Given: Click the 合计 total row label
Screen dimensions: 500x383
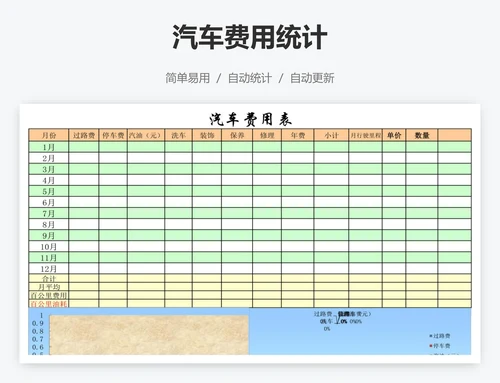Looking at the screenshot, I should coord(49,279).
